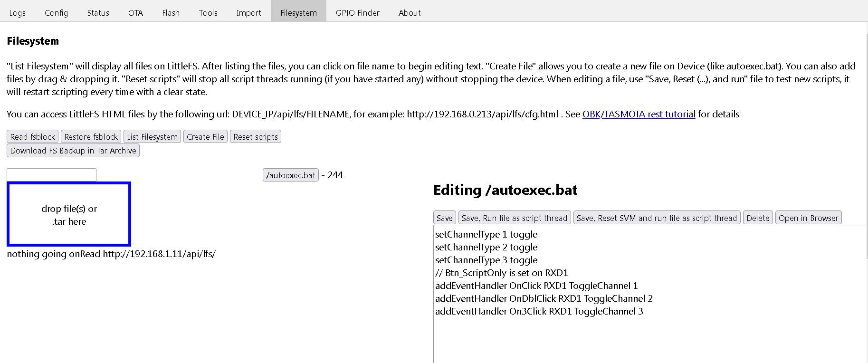Switch to the Config tab

56,13
